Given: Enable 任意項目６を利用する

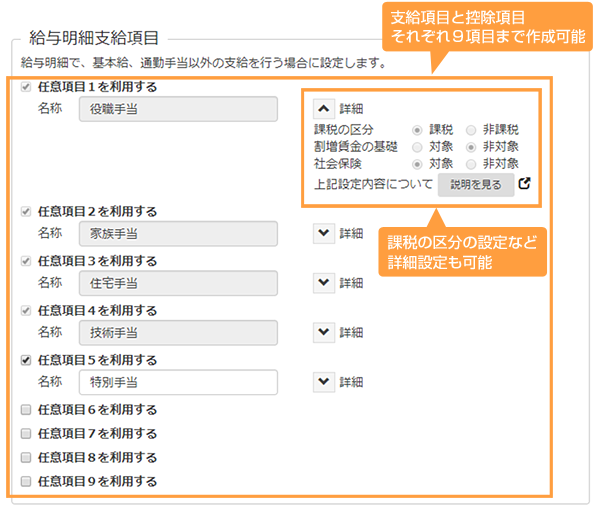Looking at the screenshot, I should [26, 410].
